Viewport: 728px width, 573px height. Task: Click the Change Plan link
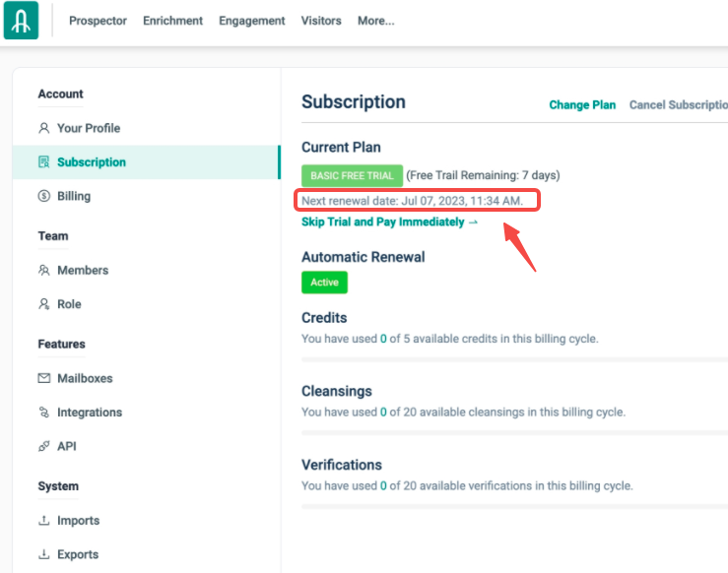click(x=582, y=105)
